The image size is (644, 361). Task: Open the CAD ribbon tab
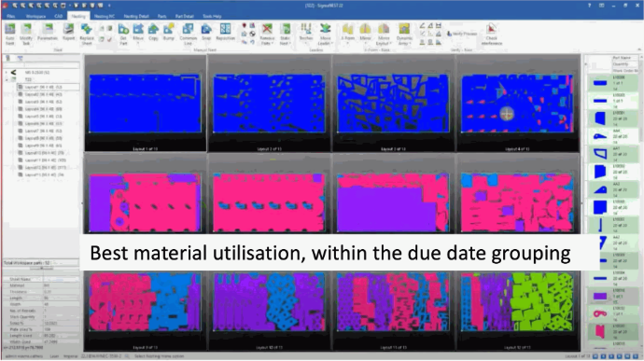(58, 17)
